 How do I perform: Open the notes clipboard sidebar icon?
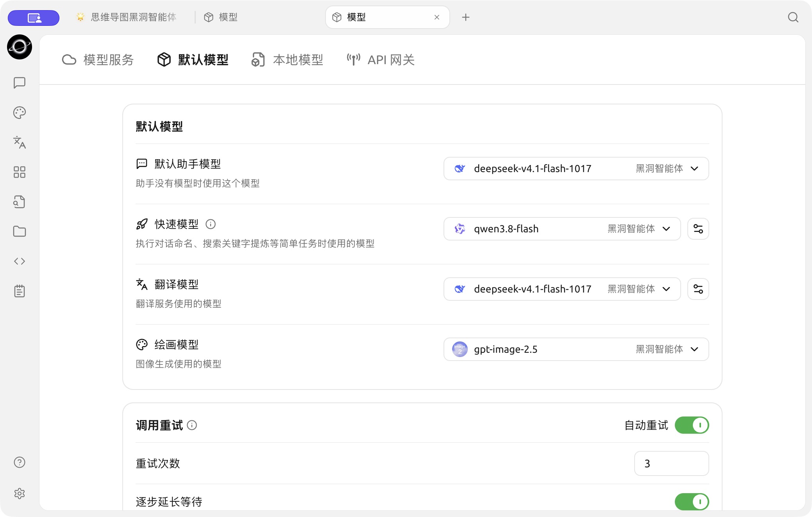tap(20, 291)
